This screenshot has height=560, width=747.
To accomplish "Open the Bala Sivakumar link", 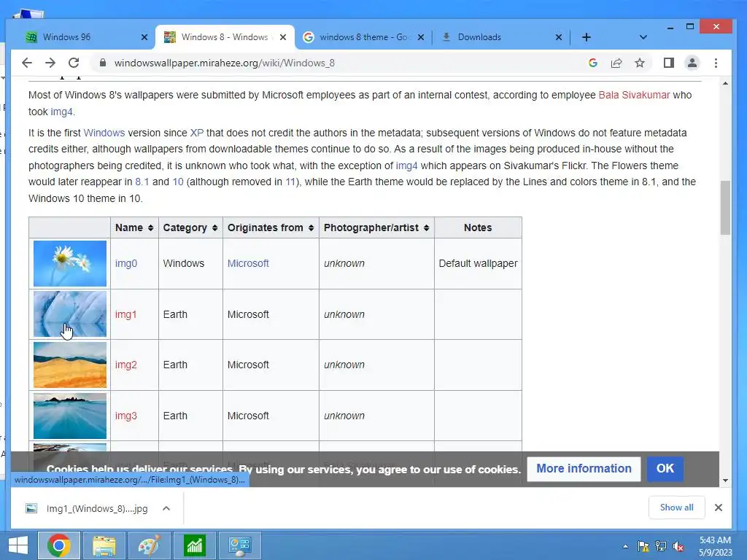I will click(x=634, y=95).
